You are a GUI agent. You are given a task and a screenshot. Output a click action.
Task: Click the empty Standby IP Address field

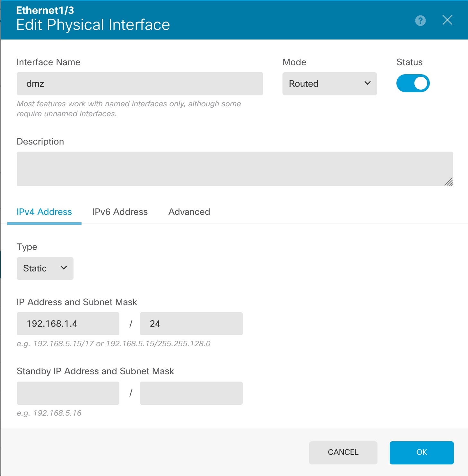coord(68,393)
